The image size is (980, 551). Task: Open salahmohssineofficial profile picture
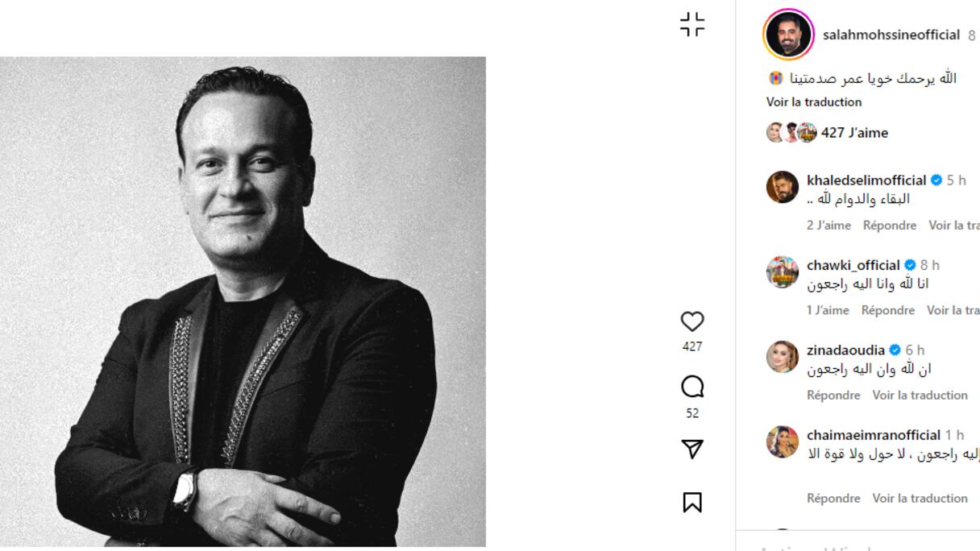coord(788,35)
